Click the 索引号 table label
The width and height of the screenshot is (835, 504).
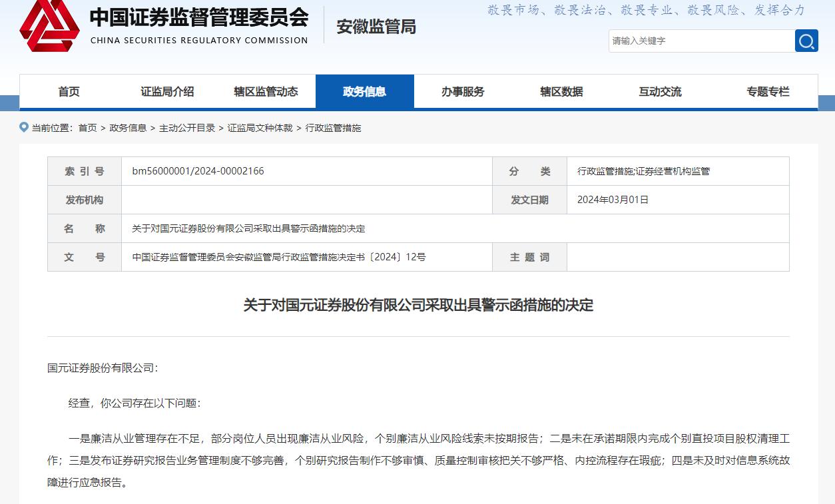pos(85,171)
